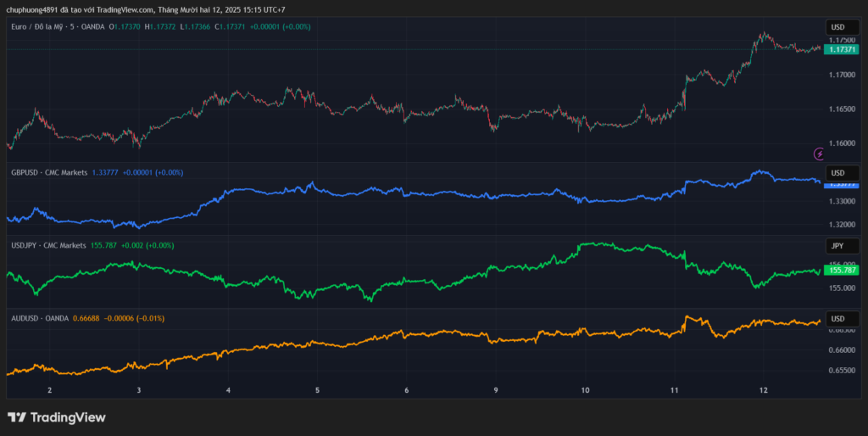Open the JPY currency selector

(837, 246)
